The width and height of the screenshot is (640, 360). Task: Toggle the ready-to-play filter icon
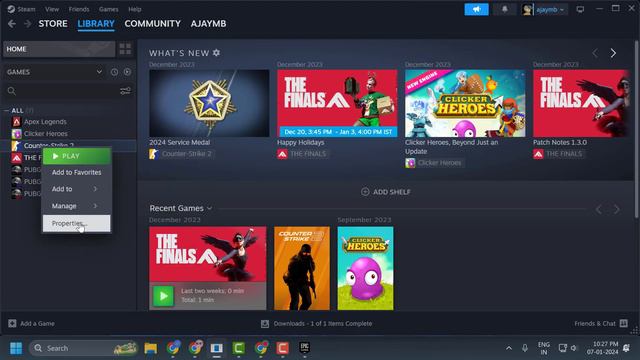point(127,72)
